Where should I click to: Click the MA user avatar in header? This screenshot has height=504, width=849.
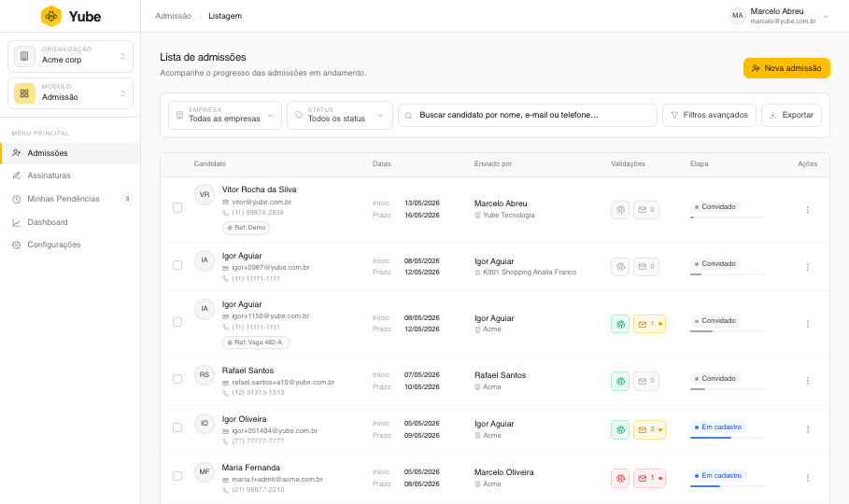click(x=738, y=16)
